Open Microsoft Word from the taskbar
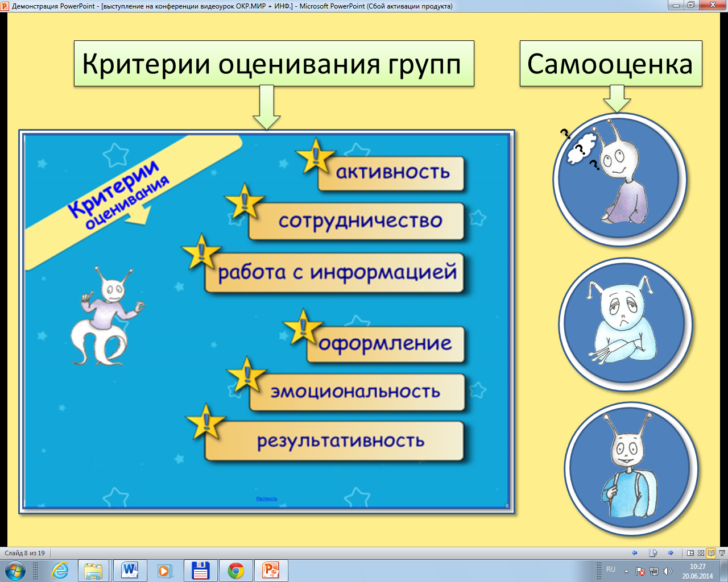 (x=130, y=570)
